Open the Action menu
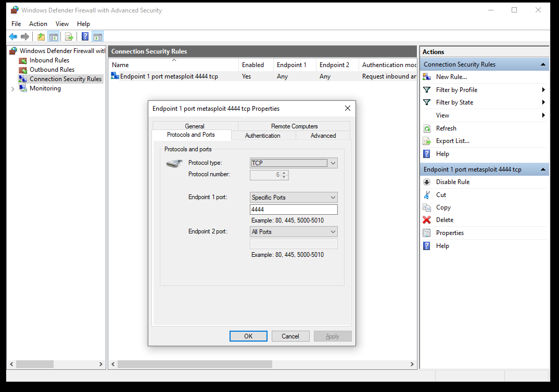This screenshot has height=392, width=559. click(38, 24)
